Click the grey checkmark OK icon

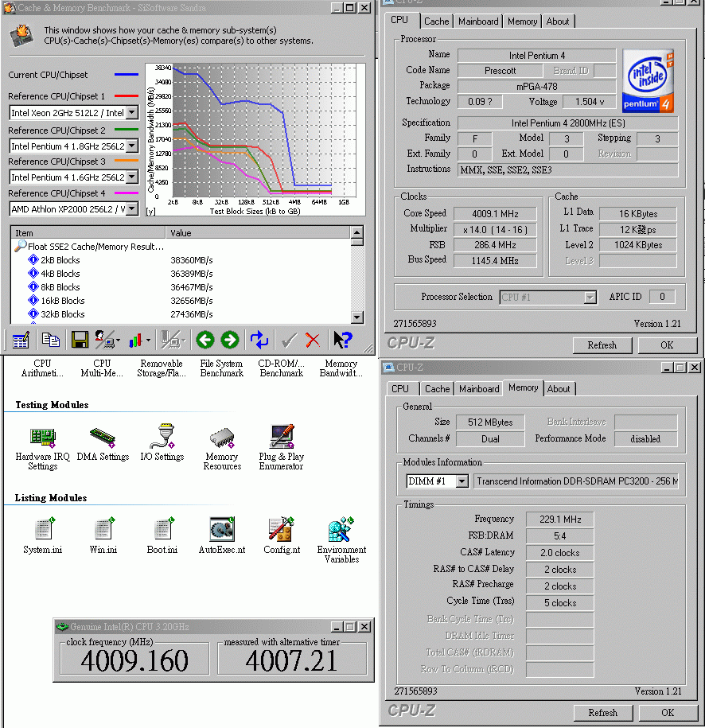click(x=289, y=341)
